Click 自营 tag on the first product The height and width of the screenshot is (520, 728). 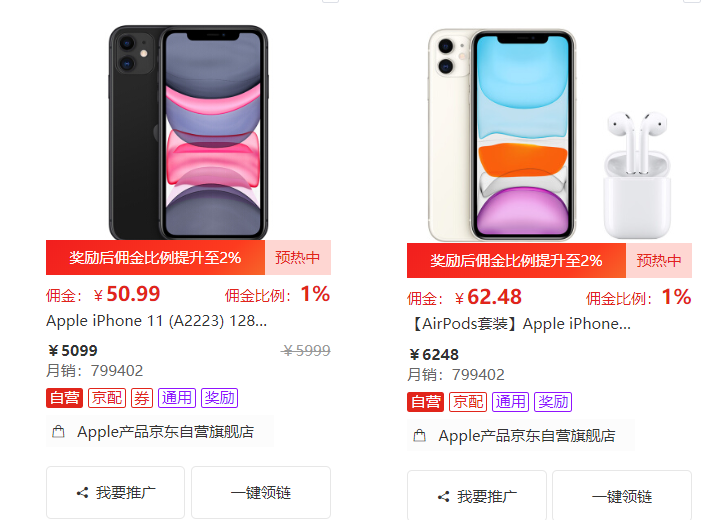click(x=65, y=398)
